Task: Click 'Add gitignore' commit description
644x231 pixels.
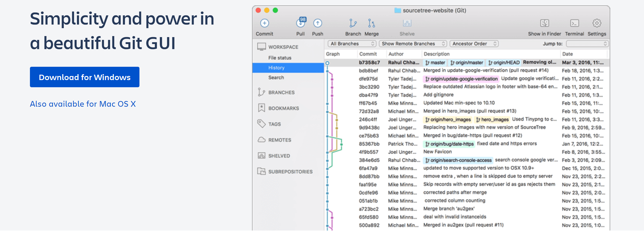Action: click(x=438, y=95)
